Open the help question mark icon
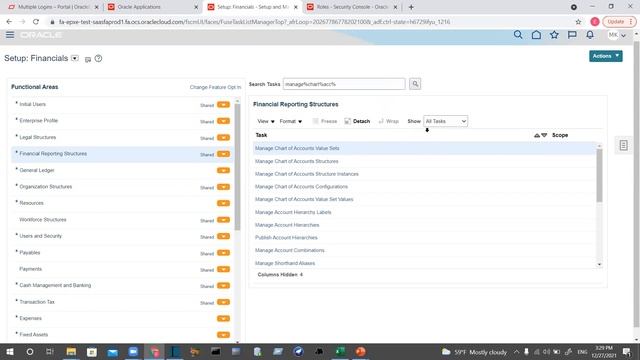Viewport: 640px width, 360px height. (x=98, y=58)
